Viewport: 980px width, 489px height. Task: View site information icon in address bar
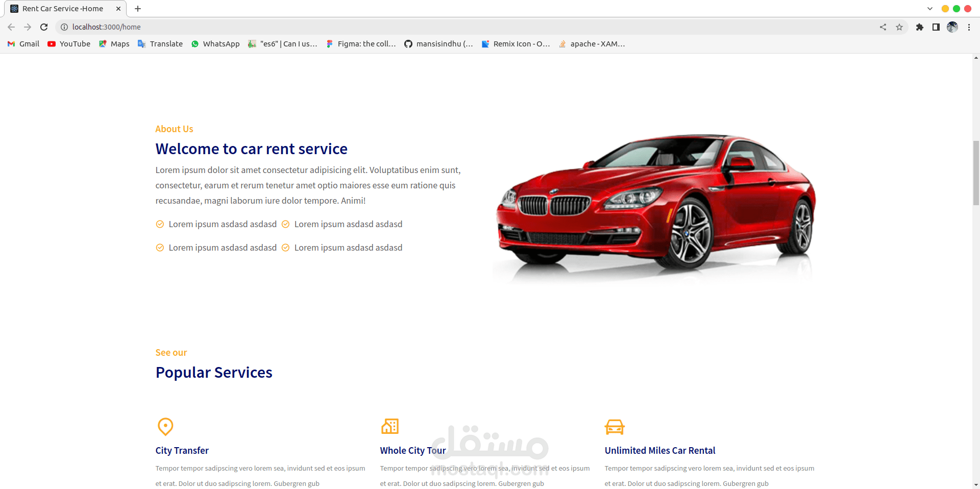point(64,27)
